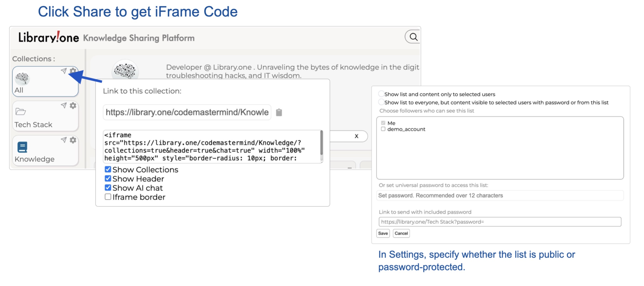Toggle Show Collections checkbox

(108, 169)
